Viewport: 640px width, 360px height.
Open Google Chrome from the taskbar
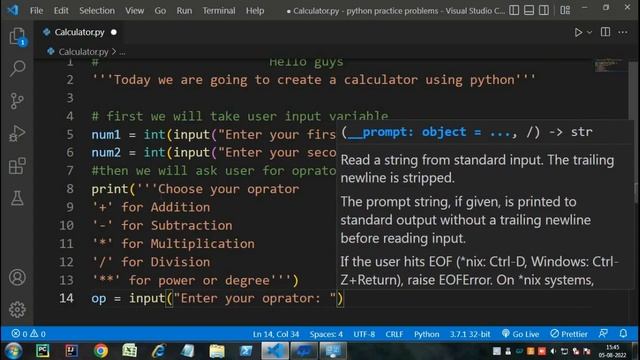click(101, 351)
